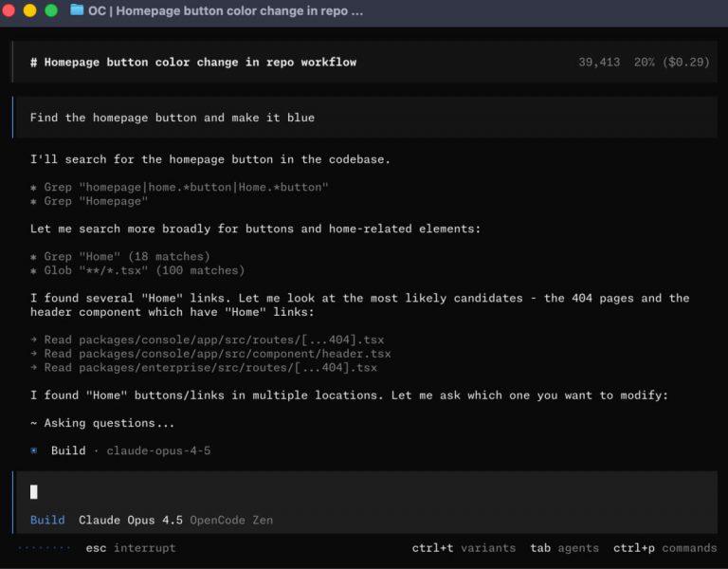This screenshot has width=728, height=569.
Task: Click the token usage and cost indicator
Action: click(x=644, y=62)
